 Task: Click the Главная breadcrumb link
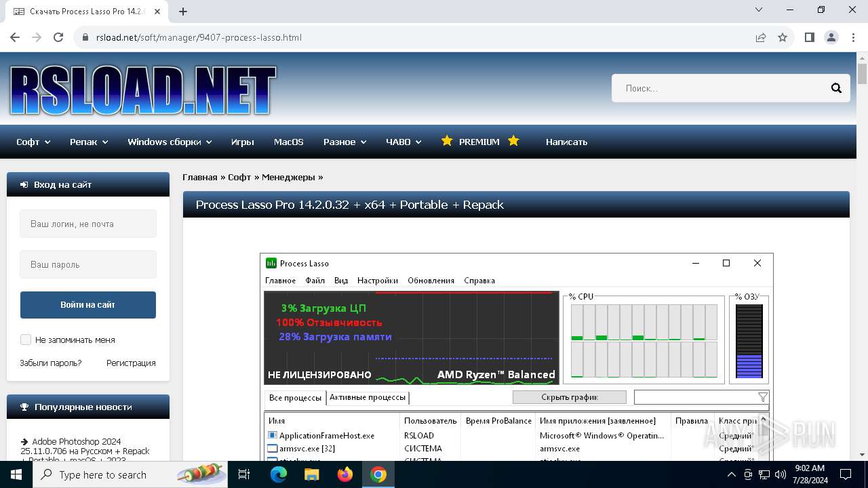click(199, 177)
